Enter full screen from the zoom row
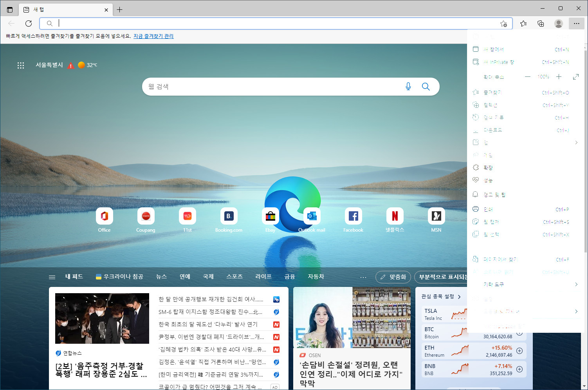This screenshot has height=390, width=588. pyautogui.click(x=575, y=77)
